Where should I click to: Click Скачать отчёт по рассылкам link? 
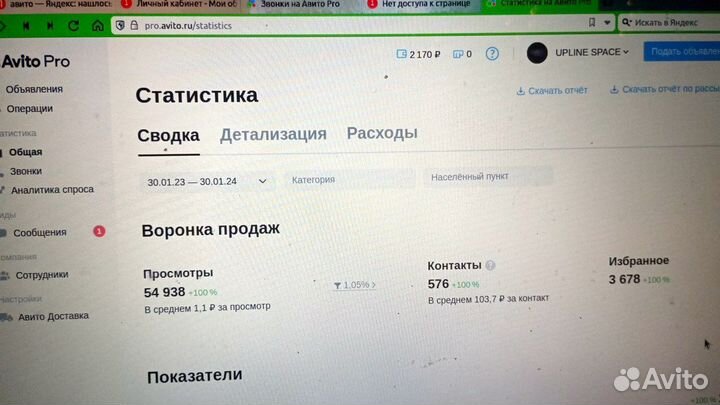[664, 89]
